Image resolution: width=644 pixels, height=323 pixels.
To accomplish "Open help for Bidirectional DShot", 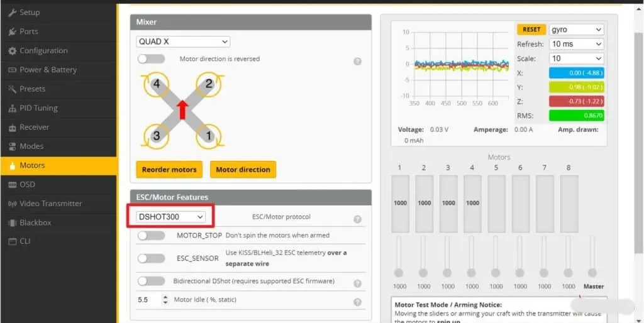I will [x=357, y=283].
